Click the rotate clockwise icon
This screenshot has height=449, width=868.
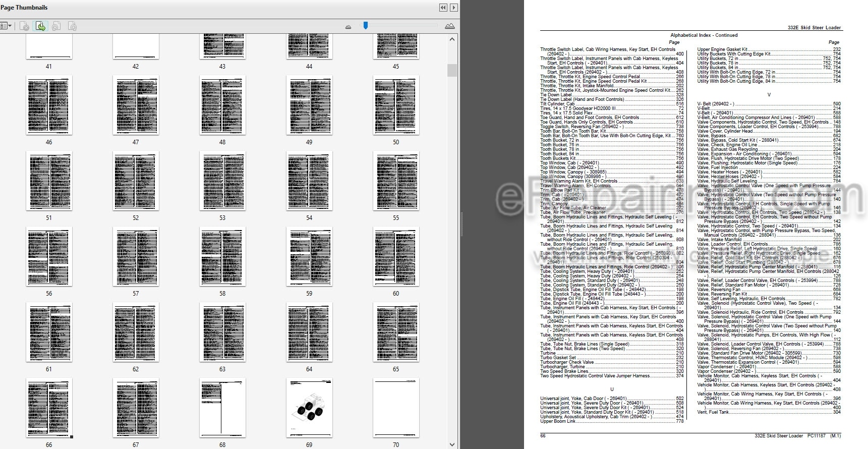[x=72, y=26]
